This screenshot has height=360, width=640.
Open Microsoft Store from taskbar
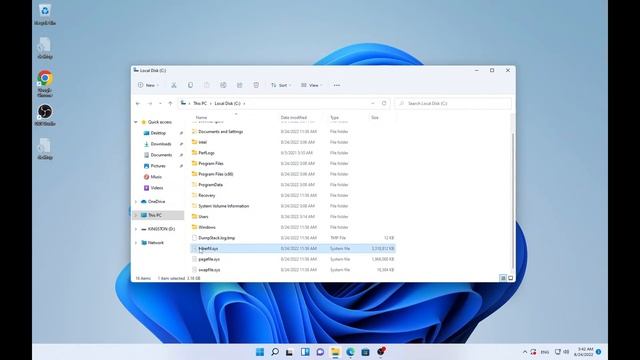365,352
